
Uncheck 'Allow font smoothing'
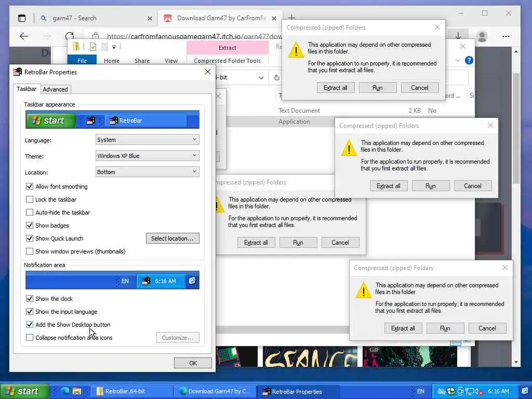(30, 187)
